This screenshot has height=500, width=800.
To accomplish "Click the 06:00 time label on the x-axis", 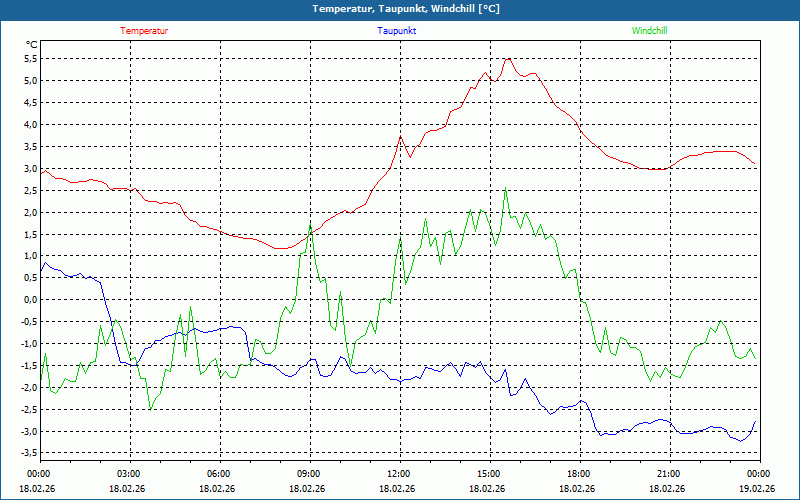I will (x=219, y=474).
